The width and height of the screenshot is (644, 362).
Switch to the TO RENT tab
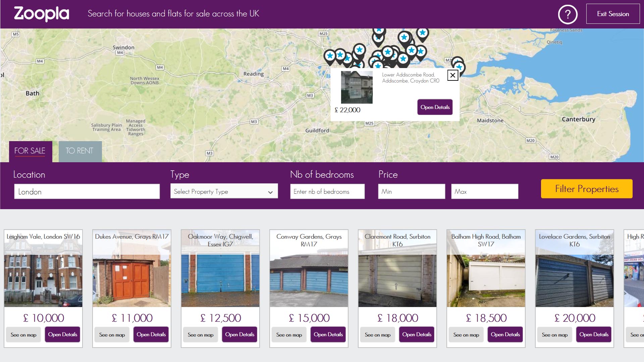tap(80, 151)
